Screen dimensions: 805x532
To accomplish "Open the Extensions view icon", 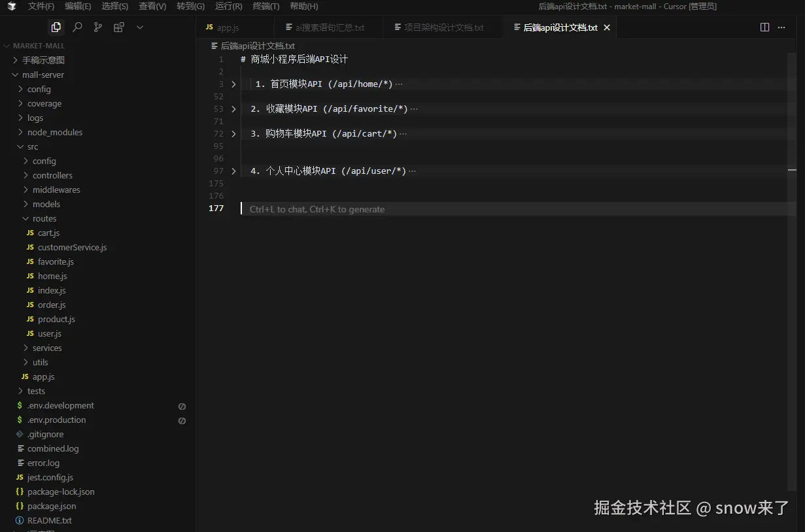I will 118,27.
